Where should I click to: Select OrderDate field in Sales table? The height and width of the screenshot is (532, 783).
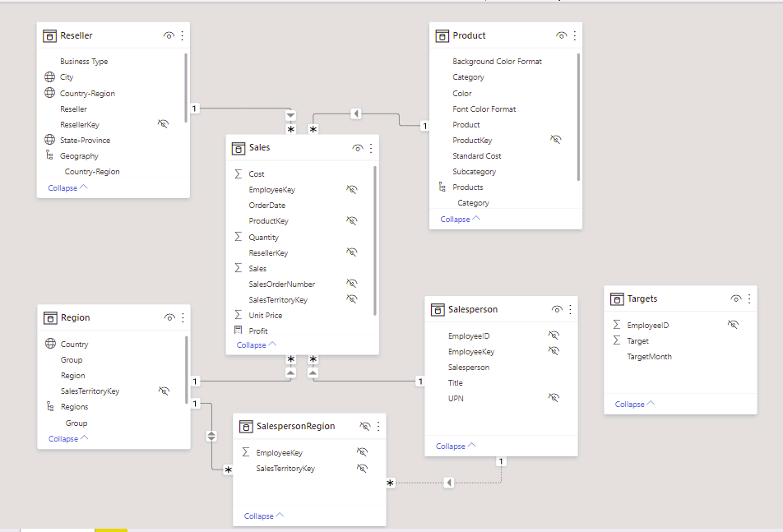pyautogui.click(x=267, y=205)
